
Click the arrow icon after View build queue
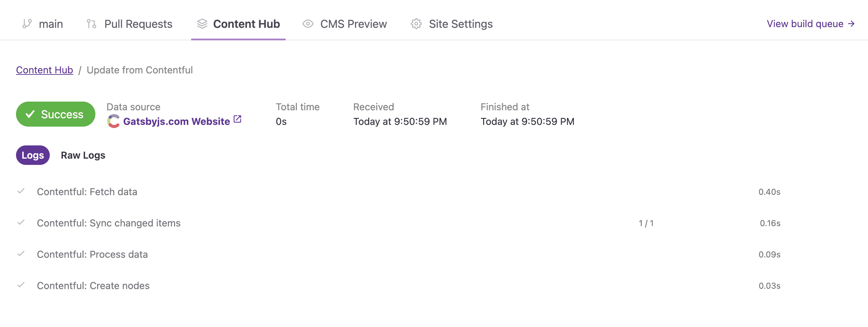[851, 24]
